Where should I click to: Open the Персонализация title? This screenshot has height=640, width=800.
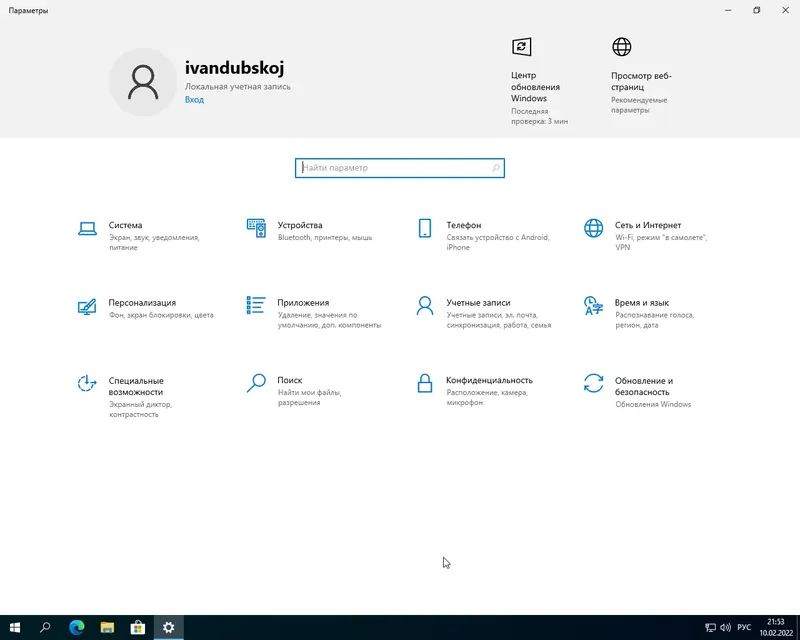tap(142, 303)
